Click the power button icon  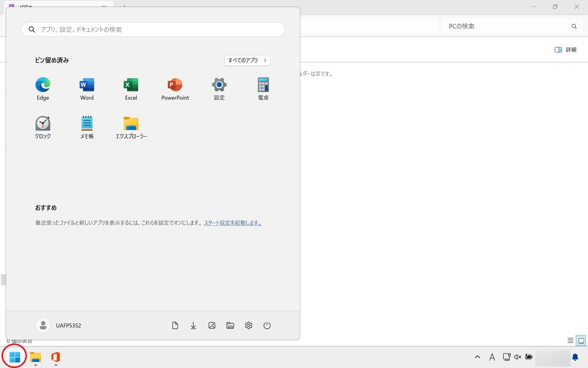coord(267,325)
